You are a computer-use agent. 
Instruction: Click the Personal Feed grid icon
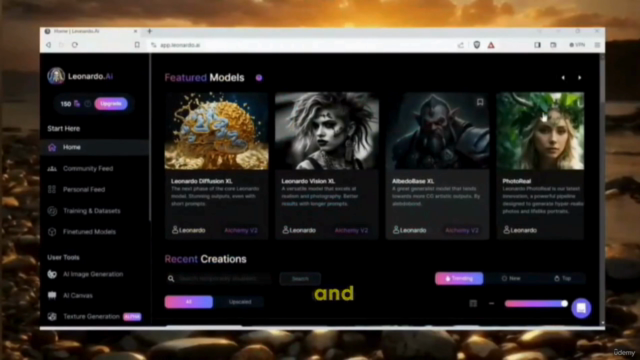52,189
